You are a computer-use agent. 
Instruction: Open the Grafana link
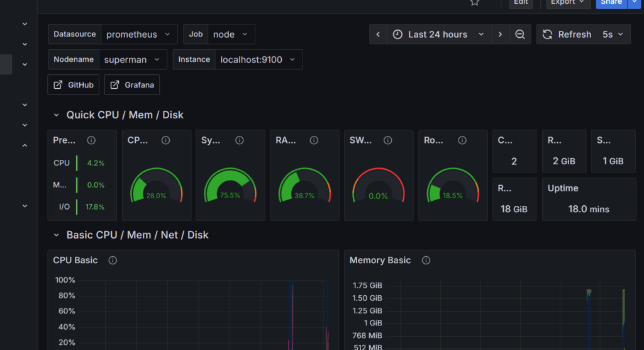tap(132, 85)
